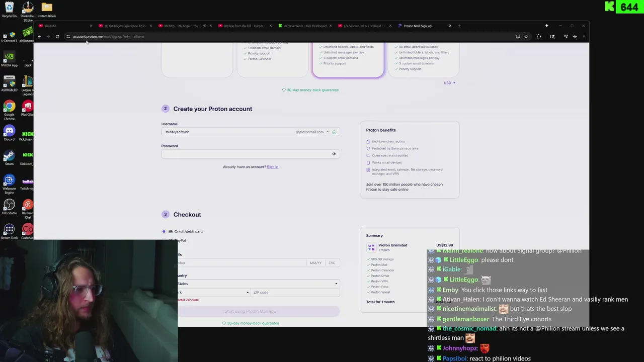Switch to the Achievements - Kick Dashboard tab
The width and height of the screenshot is (644, 362).
point(304,26)
